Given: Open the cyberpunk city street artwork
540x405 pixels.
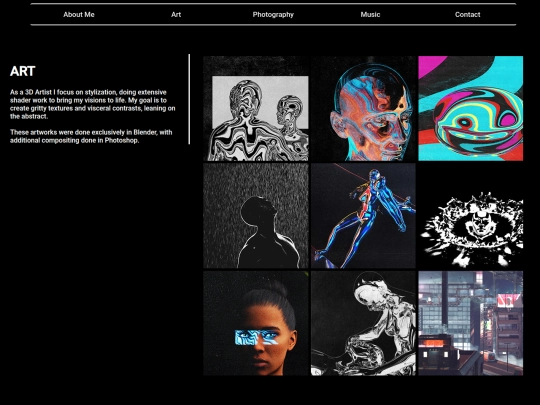Looking at the screenshot, I should tap(470, 323).
